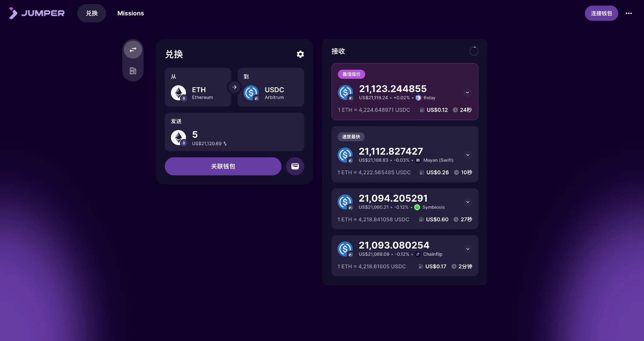Viewport: 644px width, 341px height.
Task: Switch to the 兑换 tab
Action: tap(92, 13)
